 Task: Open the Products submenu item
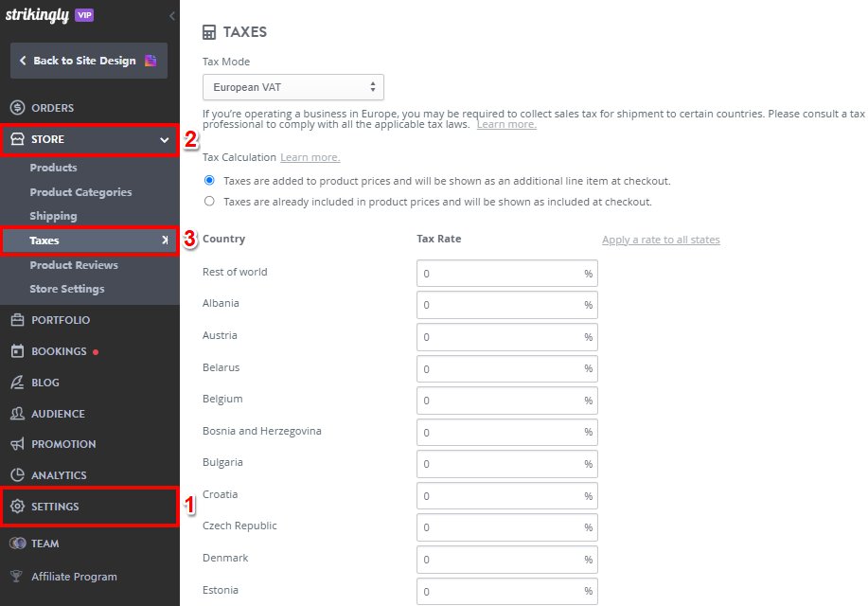[53, 168]
